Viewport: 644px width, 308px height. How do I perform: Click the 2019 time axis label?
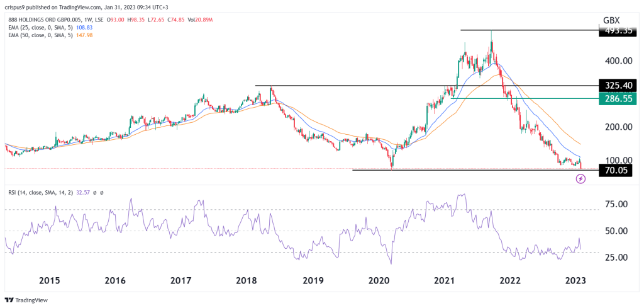tap(313, 281)
